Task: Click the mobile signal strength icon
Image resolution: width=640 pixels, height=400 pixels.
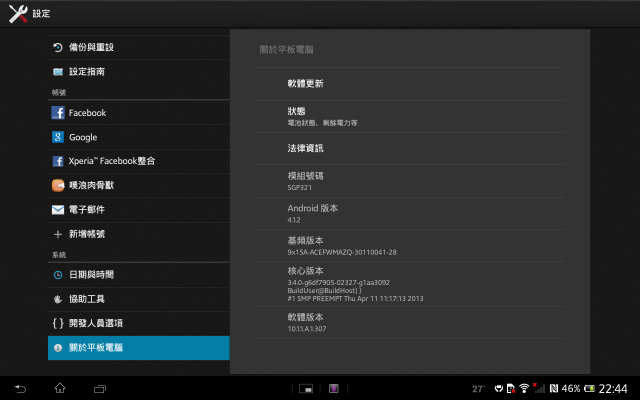Action: [x=539, y=388]
